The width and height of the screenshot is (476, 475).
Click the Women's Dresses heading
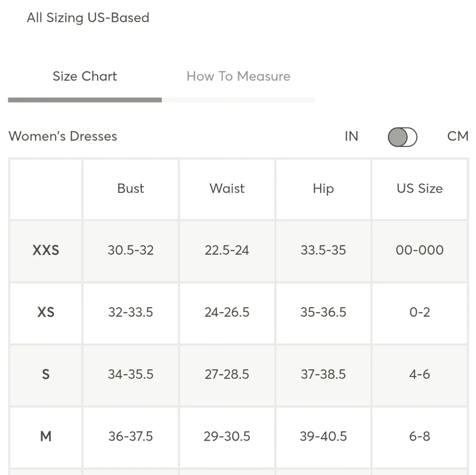point(63,136)
